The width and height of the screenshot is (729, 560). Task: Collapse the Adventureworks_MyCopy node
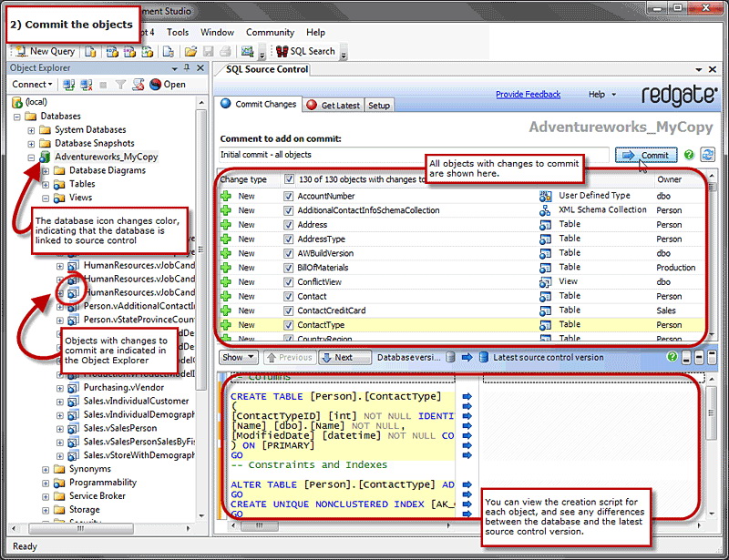tap(31, 158)
